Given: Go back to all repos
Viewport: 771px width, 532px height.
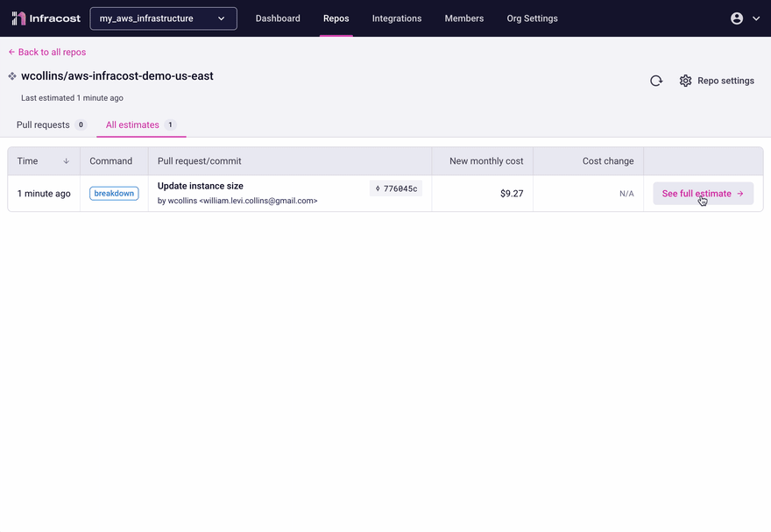Looking at the screenshot, I should pos(47,52).
